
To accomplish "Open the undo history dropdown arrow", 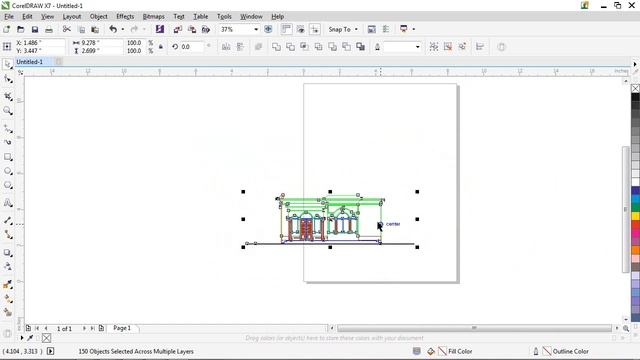I will coord(122,29).
